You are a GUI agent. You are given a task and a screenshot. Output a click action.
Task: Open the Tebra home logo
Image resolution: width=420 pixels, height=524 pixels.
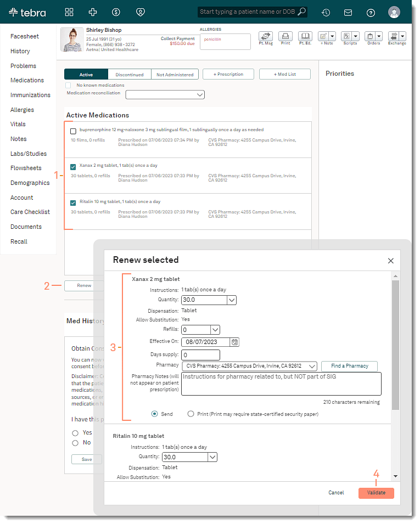(27, 13)
